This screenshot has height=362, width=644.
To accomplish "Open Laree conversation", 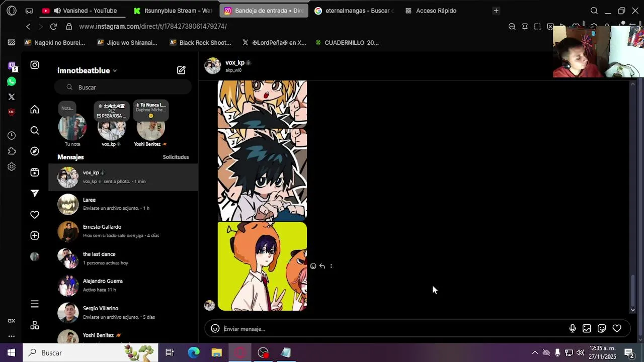I will point(123,204).
